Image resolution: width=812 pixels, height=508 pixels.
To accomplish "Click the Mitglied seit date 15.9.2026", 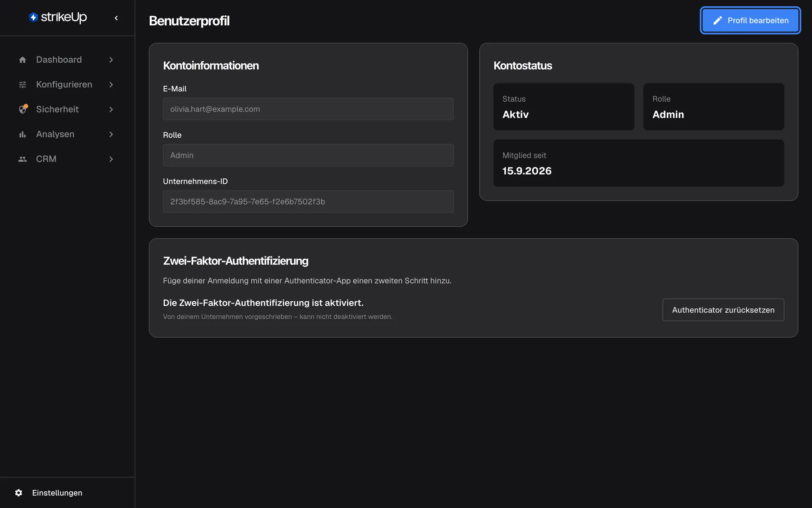I will (x=527, y=171).
